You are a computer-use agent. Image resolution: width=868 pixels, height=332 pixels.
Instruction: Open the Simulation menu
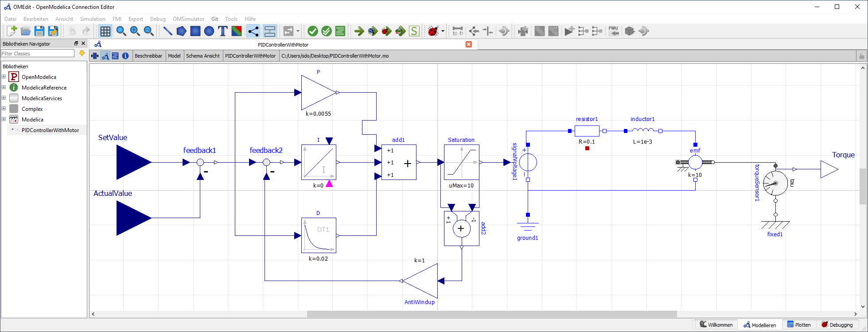(93, 19)
